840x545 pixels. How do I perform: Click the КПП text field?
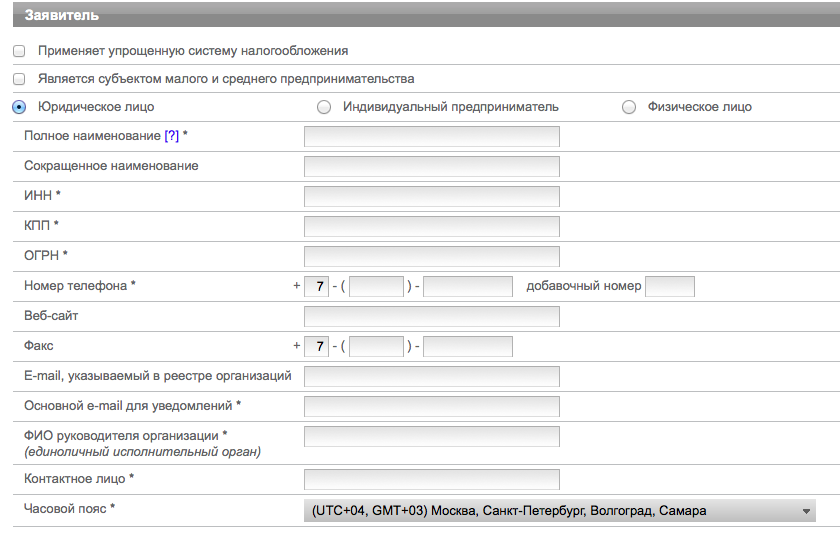pyautogui.click(x=432, y=227)
